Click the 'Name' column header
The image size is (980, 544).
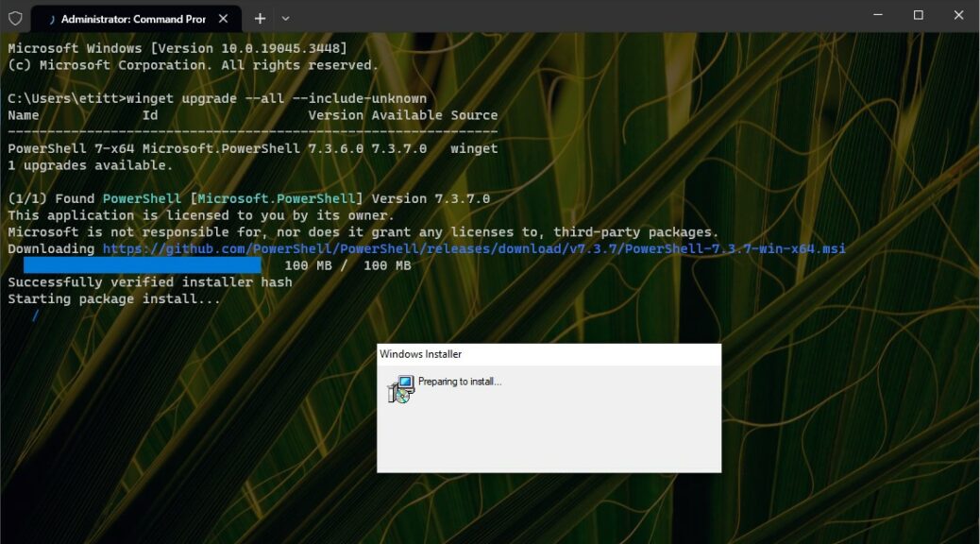tap(23, 115)
